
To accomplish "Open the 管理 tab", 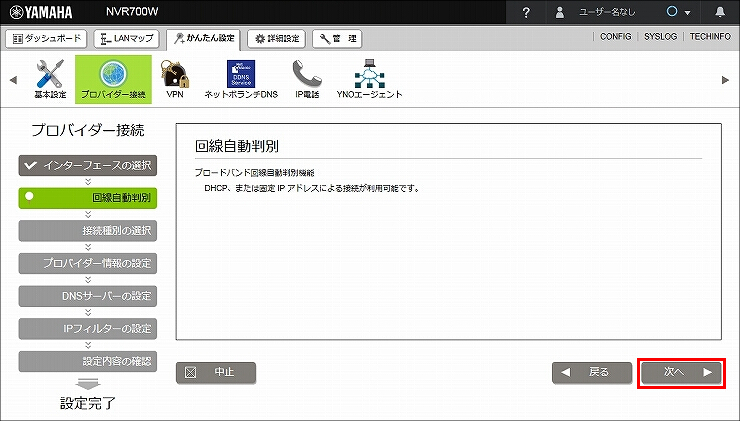I will pyautogui.click(x=337, y=39).
